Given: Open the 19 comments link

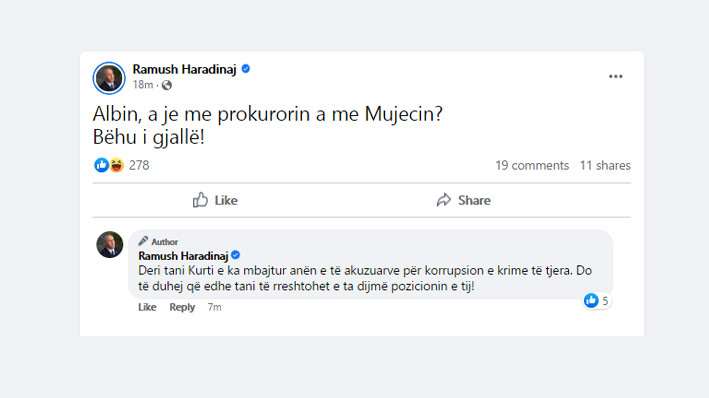Looking at the screenshot, I should 532,166.
